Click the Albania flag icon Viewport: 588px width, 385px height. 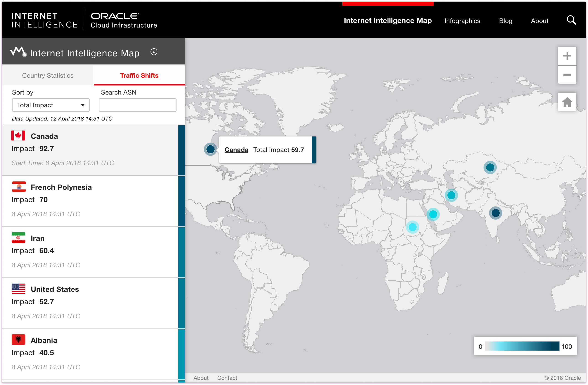click(x=18, y=340)
